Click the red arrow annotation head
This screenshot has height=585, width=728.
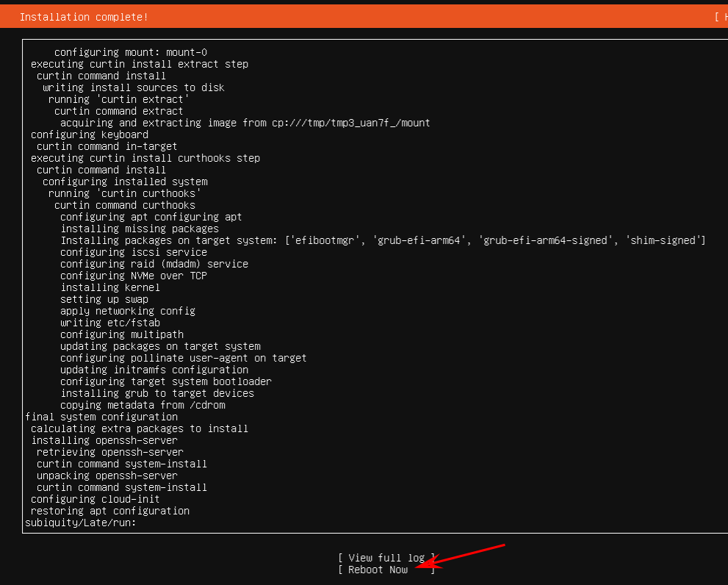(425, 564)
